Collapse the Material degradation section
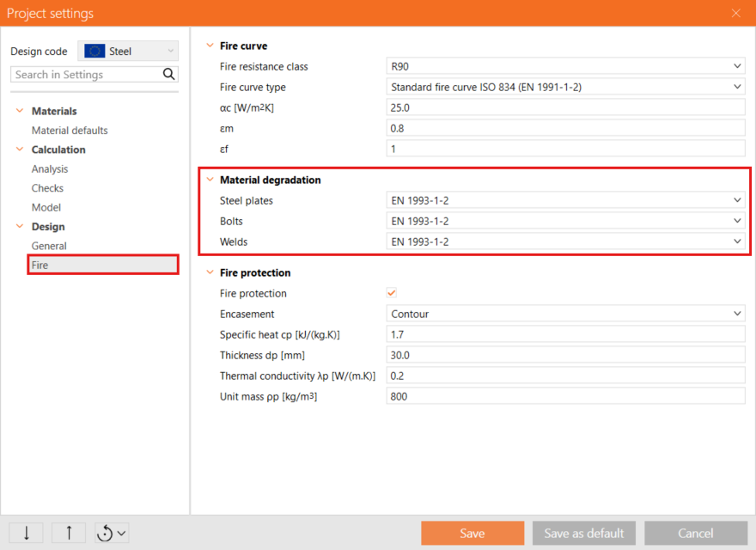Image resolution: width=756 pixels, height=550 pixels. (x=209, y=180)
